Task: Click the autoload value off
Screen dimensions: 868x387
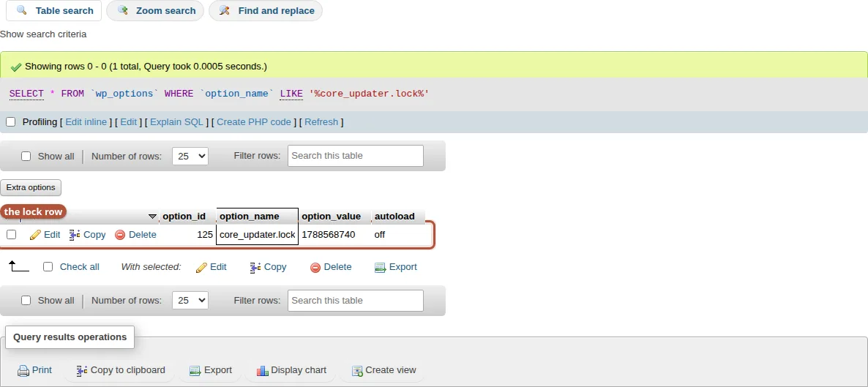Action: [380, 235]
